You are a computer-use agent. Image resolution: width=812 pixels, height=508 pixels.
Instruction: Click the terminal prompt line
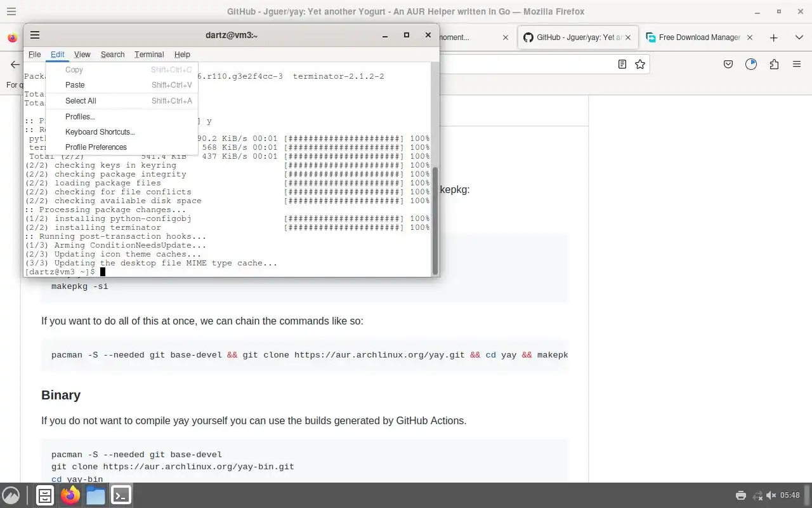pyautogui.click(x=65, y=272)
